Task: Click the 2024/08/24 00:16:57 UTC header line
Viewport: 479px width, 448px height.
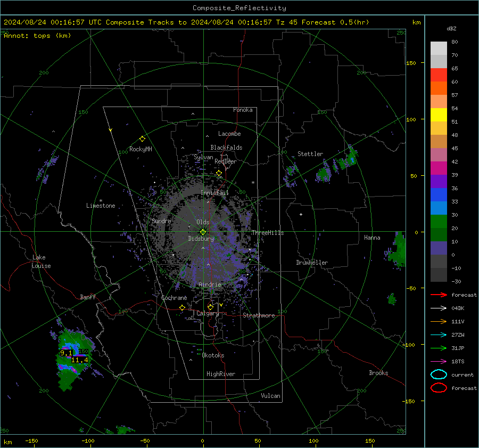Action: (186, 22)
